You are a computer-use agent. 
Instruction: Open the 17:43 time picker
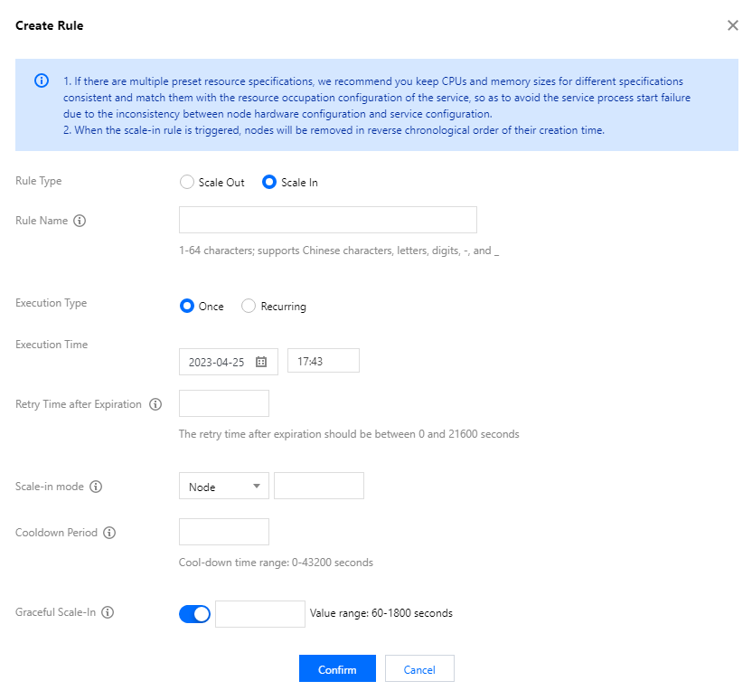[323, 361]
